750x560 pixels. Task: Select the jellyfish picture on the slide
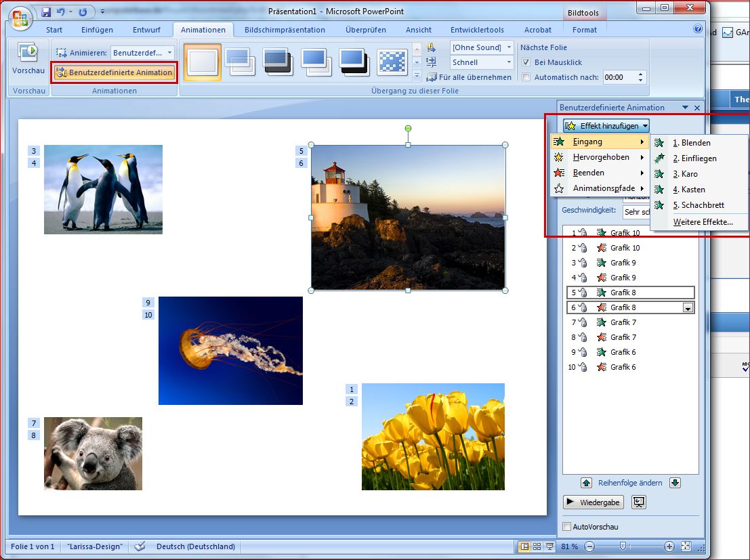pos(230,351)
